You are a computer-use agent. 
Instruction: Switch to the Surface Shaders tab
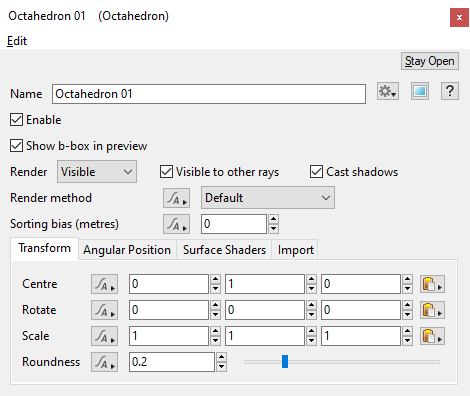224,250
